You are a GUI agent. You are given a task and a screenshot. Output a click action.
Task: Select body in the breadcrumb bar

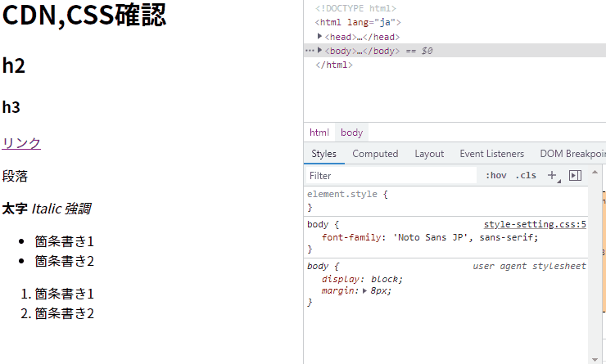click(x=351, y=133)
